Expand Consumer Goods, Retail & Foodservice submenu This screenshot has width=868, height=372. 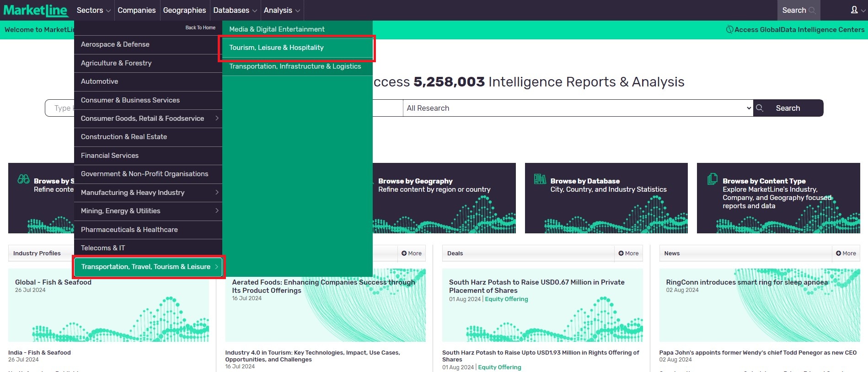click(x=217, y=119)
